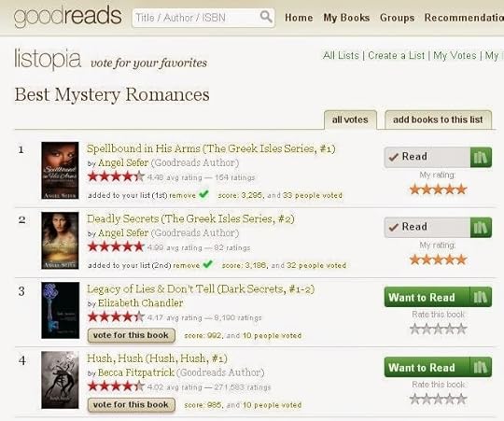Click green vote checkmark for Spellbound in His Arms

coord(203,194)
